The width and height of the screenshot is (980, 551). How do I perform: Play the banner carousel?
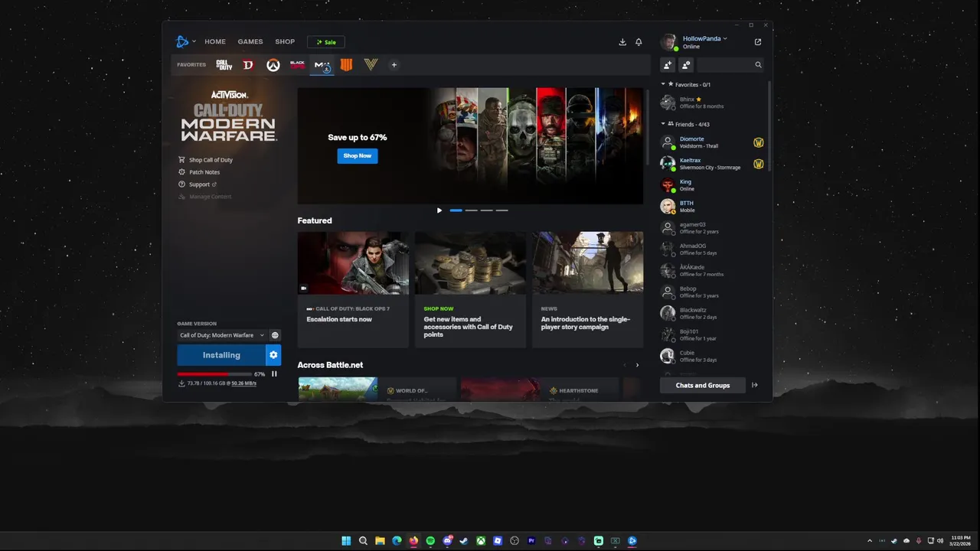439,210
